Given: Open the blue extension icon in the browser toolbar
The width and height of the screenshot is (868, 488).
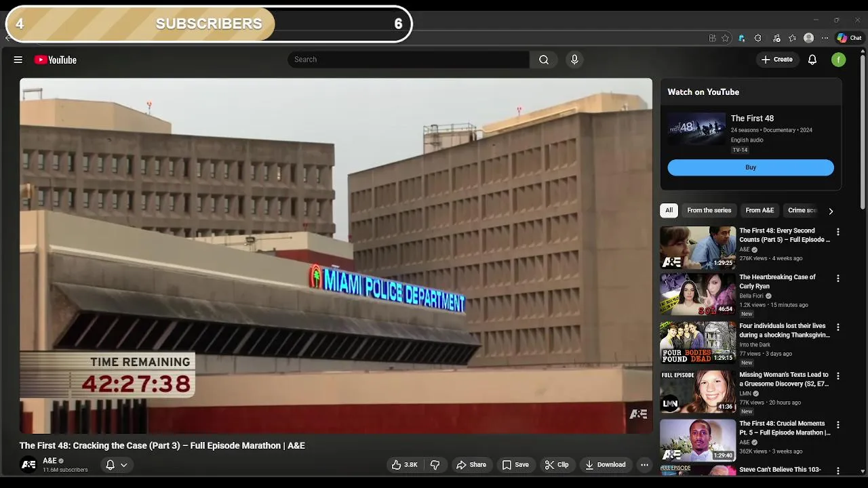Looking at the screenshot, I should (742, 38).
